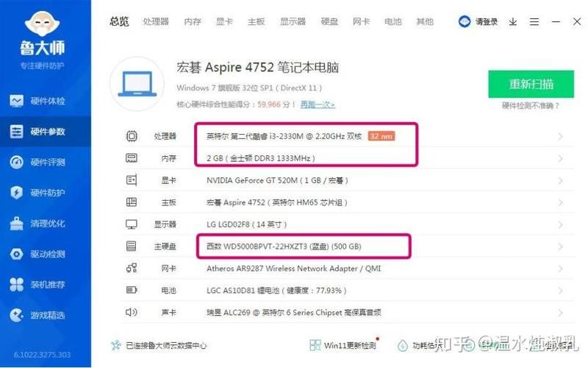Click 硬件检测不准确? link

pyautogui.click(x=531, y=105)
